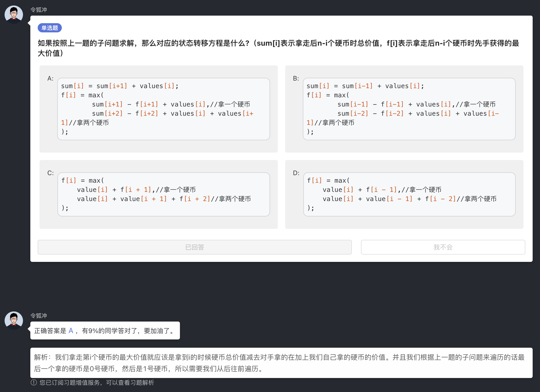
Task: Click the 已回答 button
Action: [x=195, y=247]
